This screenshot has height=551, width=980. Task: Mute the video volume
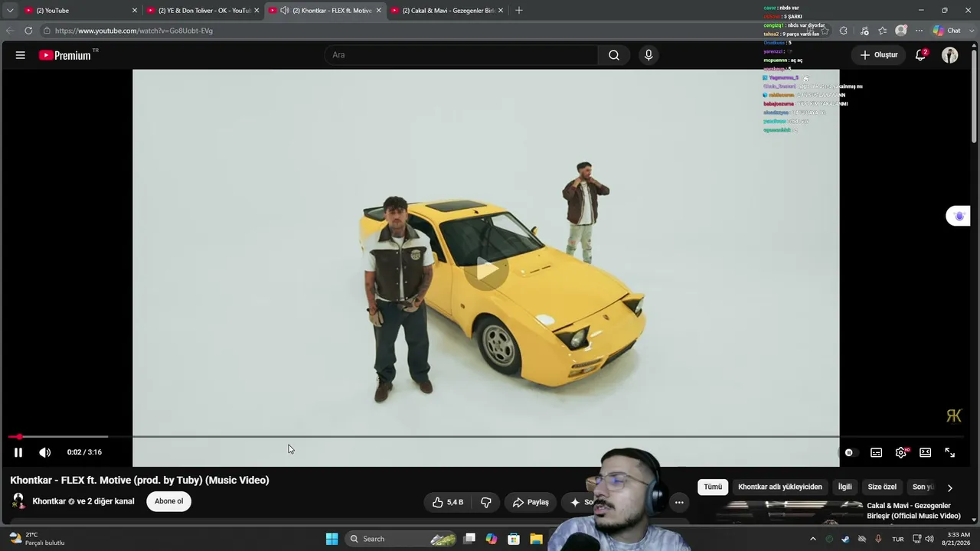tap(45, 452)
